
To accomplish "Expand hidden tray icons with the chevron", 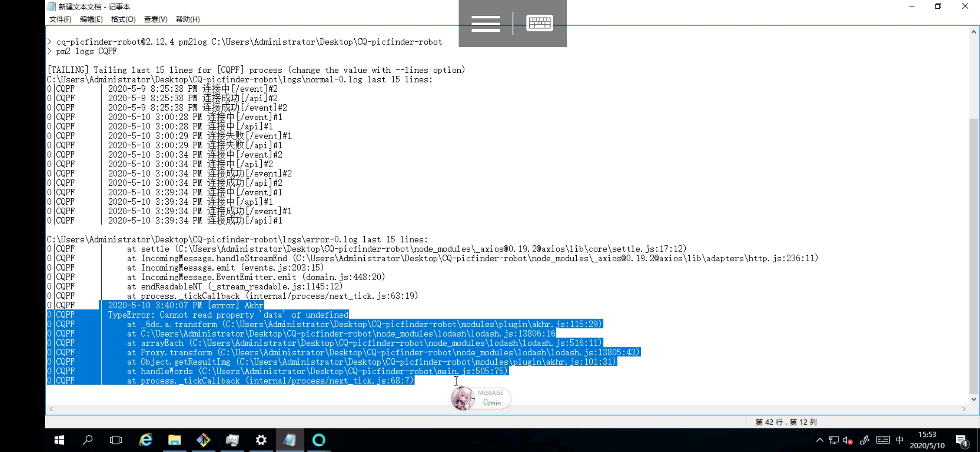I will pos(820,440).
